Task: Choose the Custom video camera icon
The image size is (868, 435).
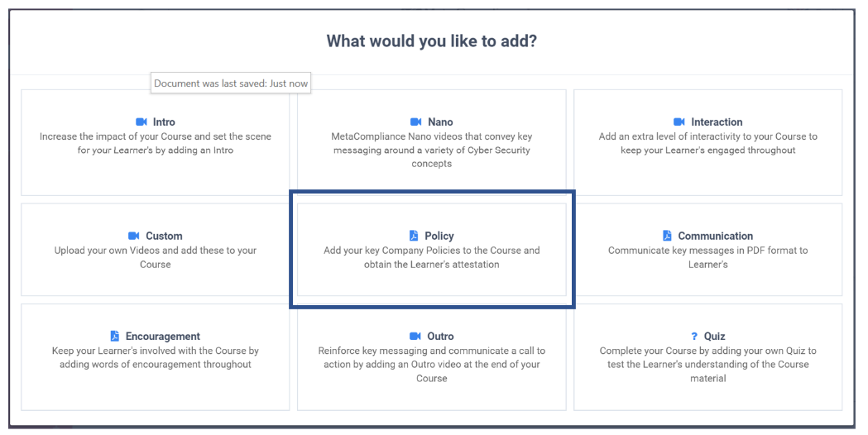Action: pyautogui.click(x=134, y=236)
